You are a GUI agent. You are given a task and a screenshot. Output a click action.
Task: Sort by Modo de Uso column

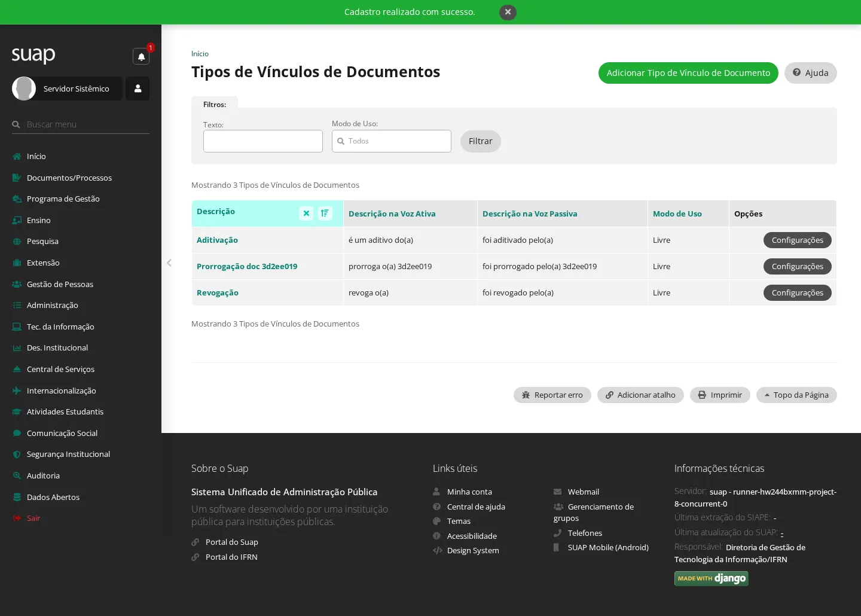coord(677,214)
